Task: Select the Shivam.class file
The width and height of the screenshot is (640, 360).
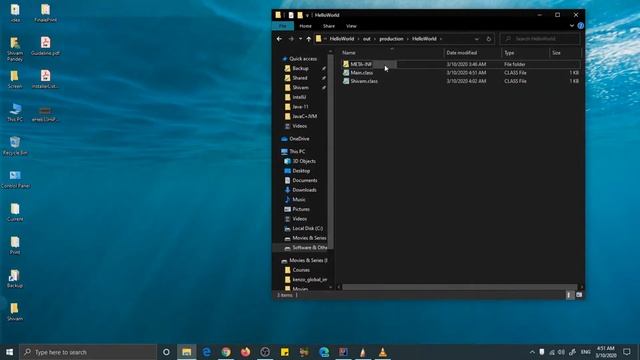Action: point(364,81)
